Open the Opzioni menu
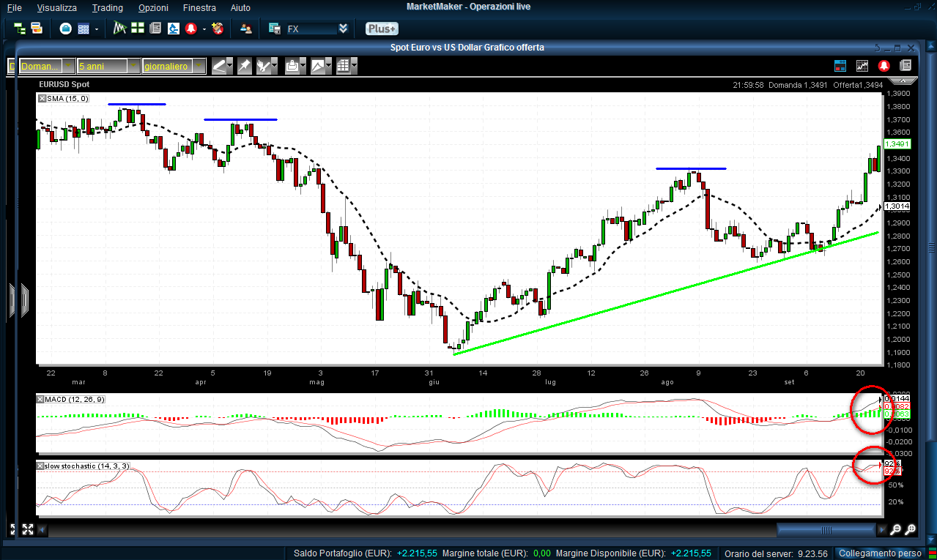Image resolution: width=937 pixels, height=560 pixels. pos(153,8)
